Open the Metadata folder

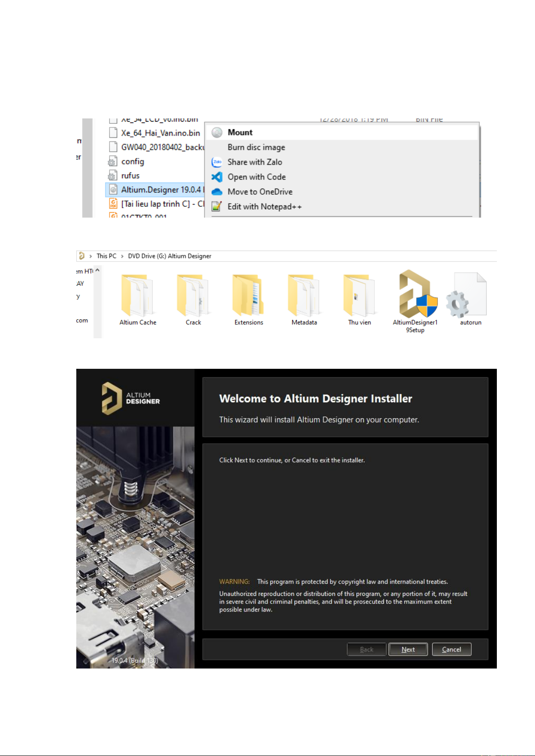[x=304, y=296]
